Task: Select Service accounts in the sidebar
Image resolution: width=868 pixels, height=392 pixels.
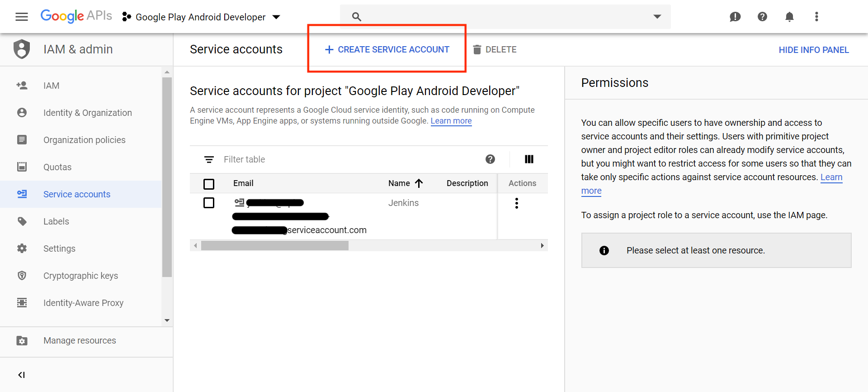Action: pyautogui.click(x=81, y=194)
